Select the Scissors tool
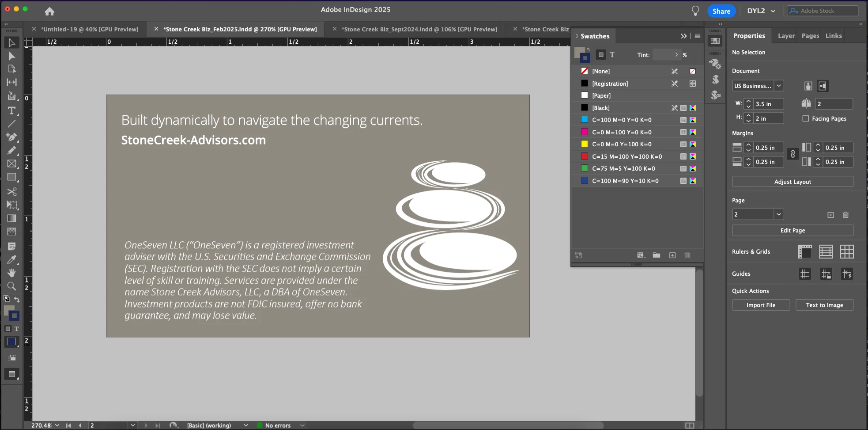The width and height of the screenshot is (868, 430). [12, 191]
